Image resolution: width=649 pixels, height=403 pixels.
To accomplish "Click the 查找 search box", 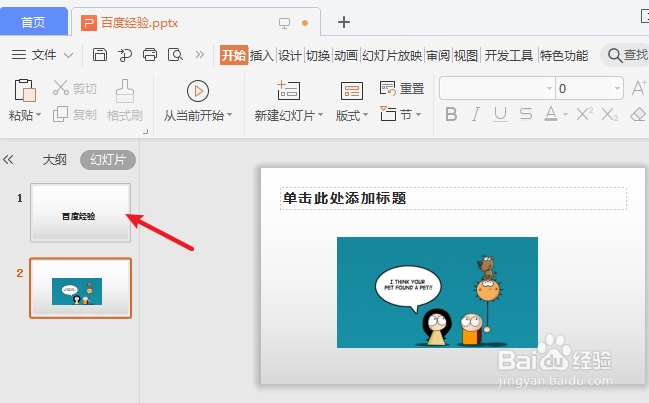I will point(626,55).
